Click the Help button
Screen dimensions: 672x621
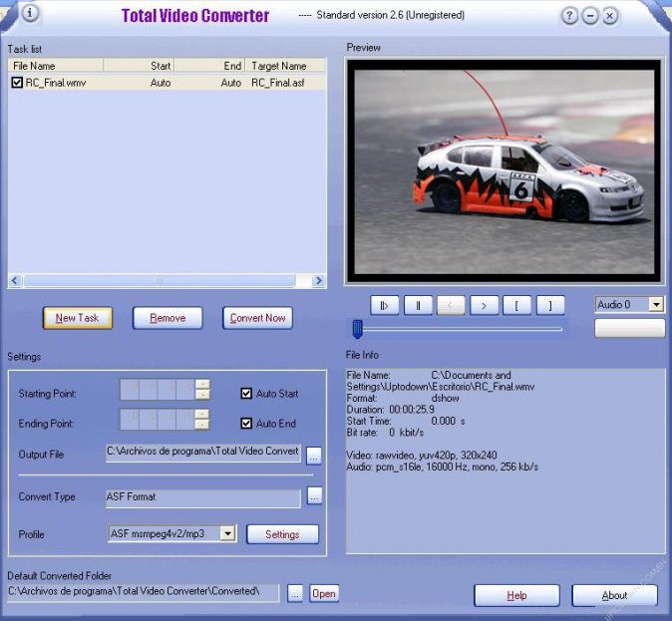click(516, 595)
